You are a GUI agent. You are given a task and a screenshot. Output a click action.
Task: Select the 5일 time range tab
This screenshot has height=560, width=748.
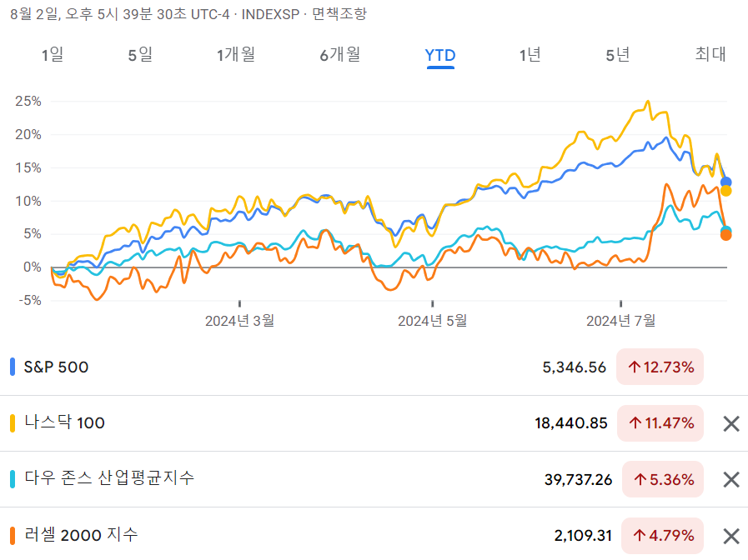tap(140, 55)
